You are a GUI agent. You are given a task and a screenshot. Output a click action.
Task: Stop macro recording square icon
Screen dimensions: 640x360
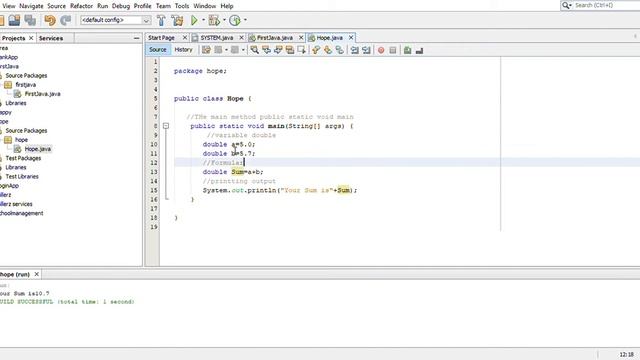[393, 50]
